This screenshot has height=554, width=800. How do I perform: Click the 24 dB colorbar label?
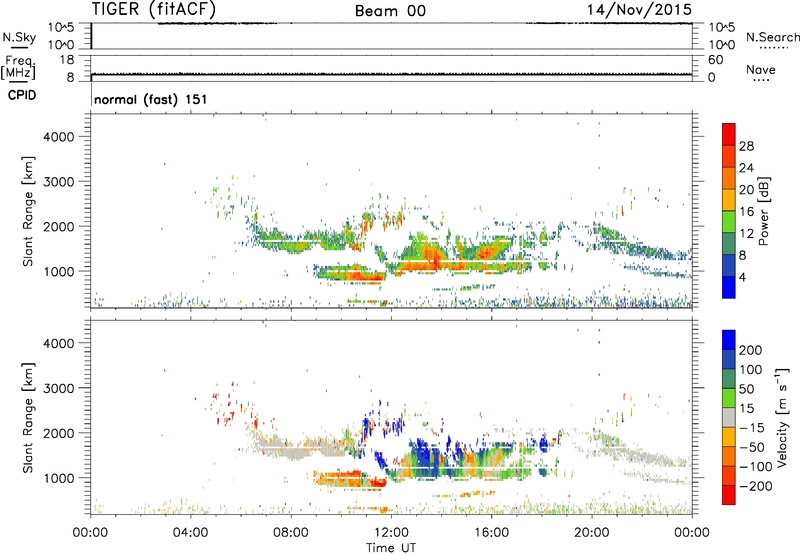click(746, 168)
